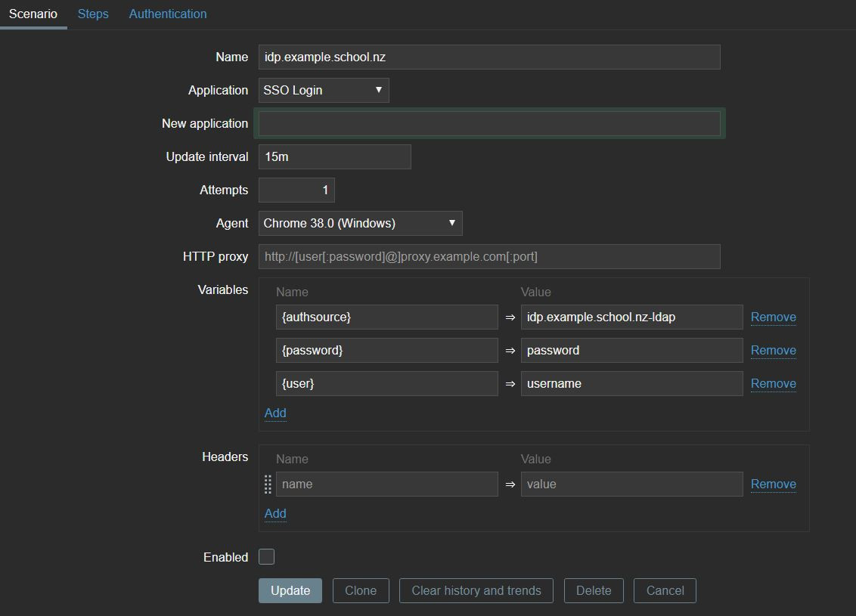Toggle the Enabled checkbox

266,557
